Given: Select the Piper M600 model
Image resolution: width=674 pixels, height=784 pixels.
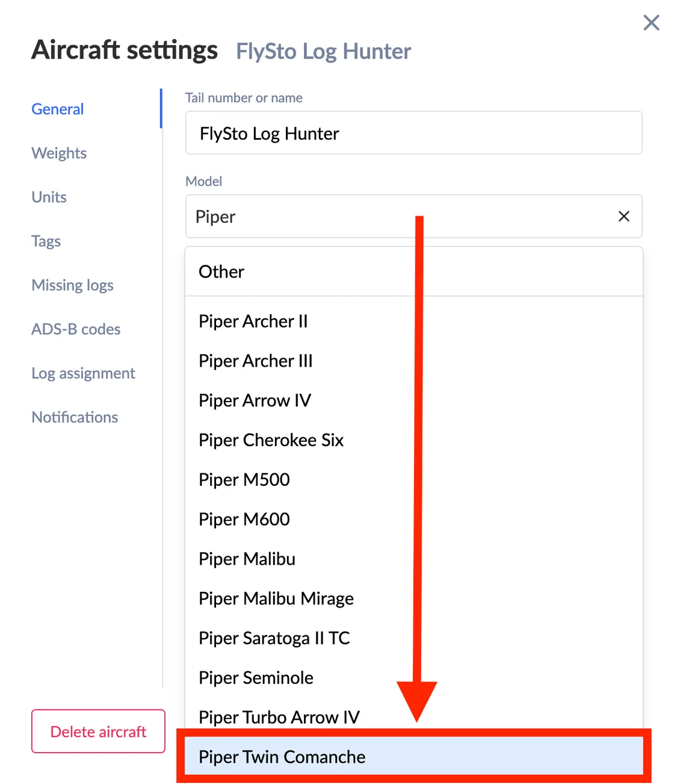Looking at the screenshot, I should coord(414,519).
